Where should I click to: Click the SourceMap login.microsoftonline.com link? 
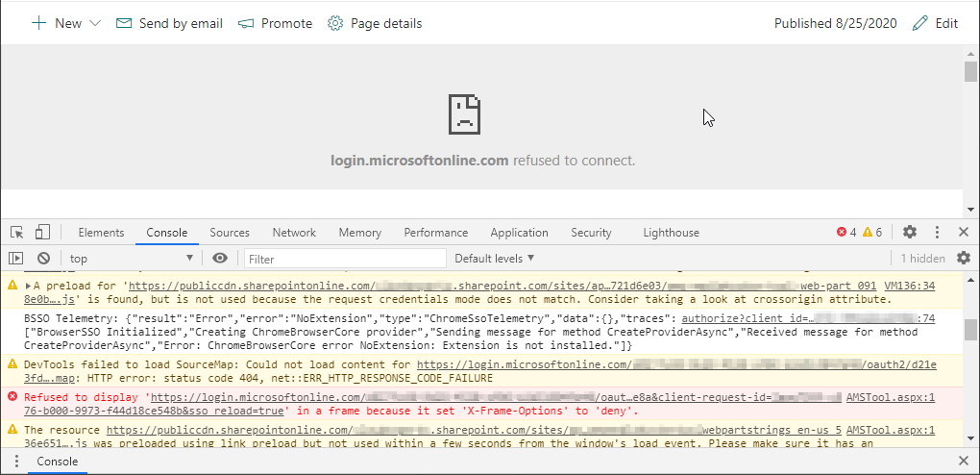pos(676,364)
